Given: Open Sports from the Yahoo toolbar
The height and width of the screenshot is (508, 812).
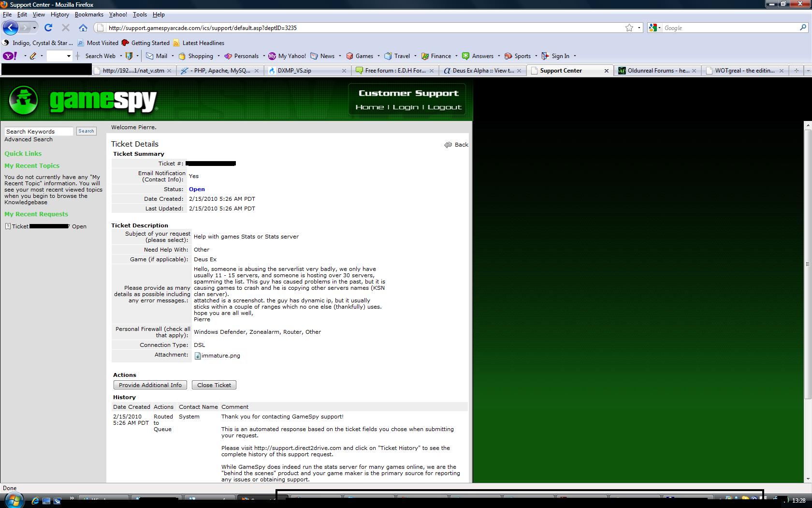Looking at the screenshot, I should [518, 56].
